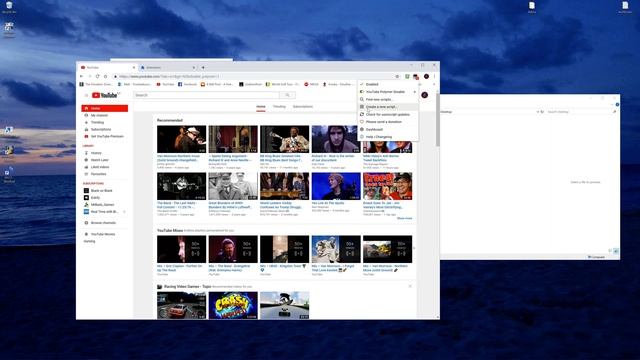
Task: Click the Chrome home button
Action: [105, 76]
